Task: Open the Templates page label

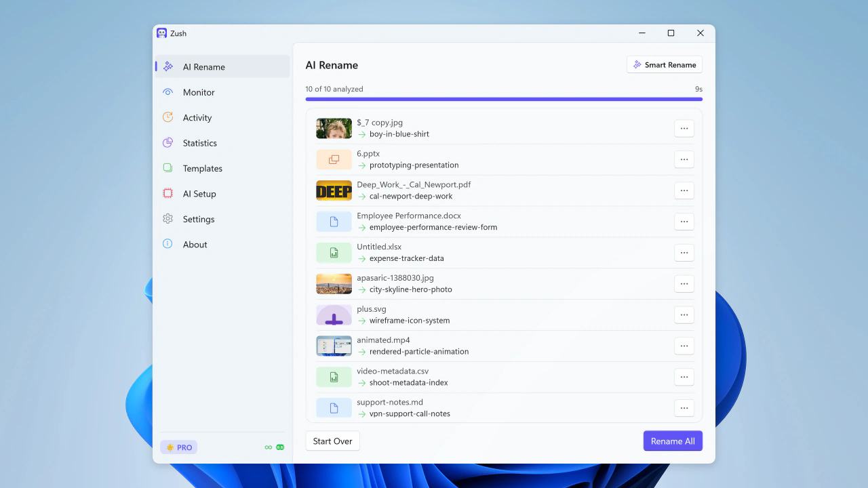Action: (x=203, y=169)
